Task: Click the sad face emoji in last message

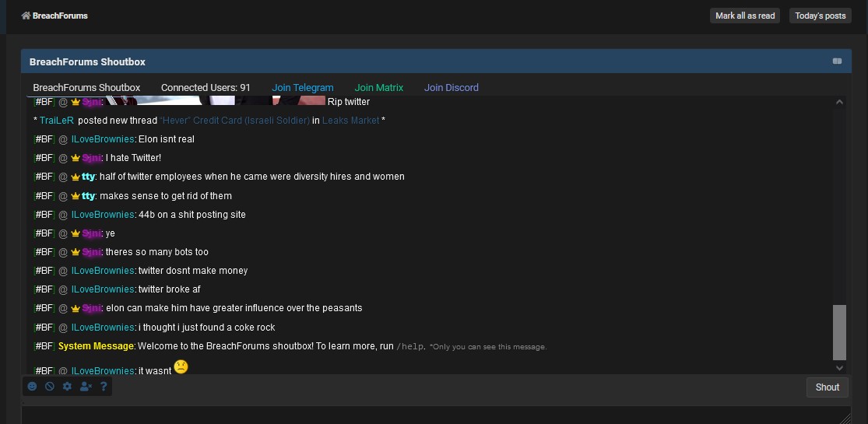Action: (x=181, y=367)
